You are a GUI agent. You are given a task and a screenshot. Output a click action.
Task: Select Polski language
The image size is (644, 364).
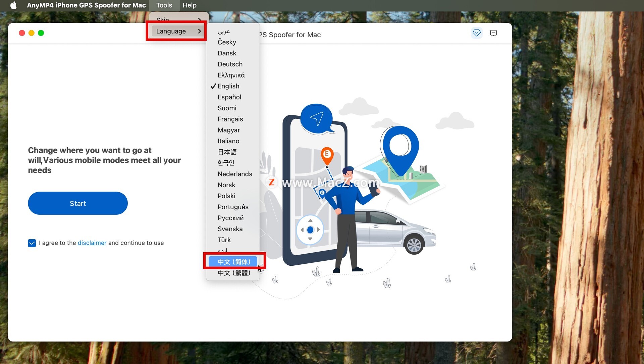(233, 196)
